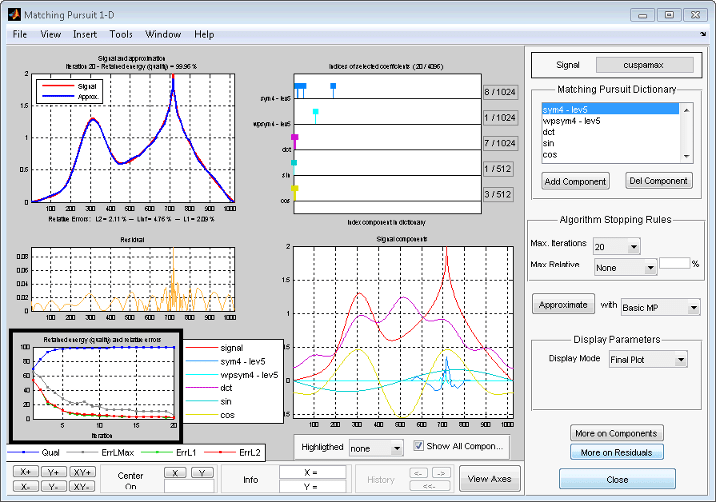Open the Display Mode dropdown
716x502 pixels.
point(648,359)
